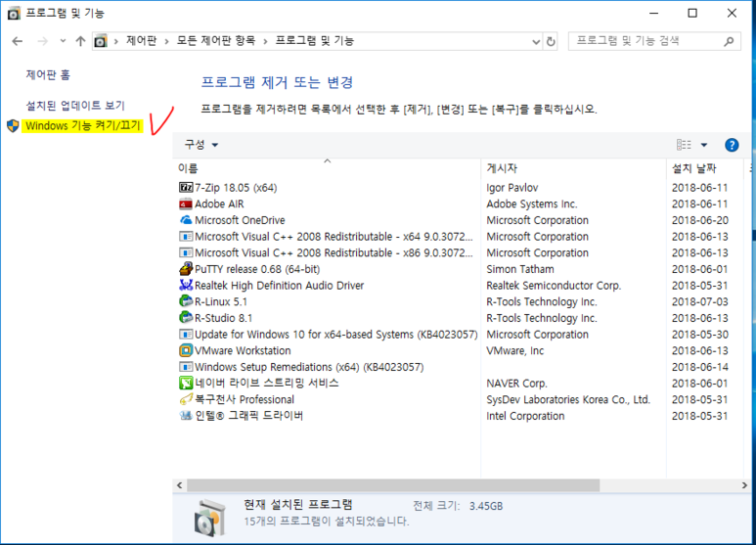Viewport: 756px width, 545px height.
Task: Select NAVER Corp. publisher cell
Action: [516, 384]
